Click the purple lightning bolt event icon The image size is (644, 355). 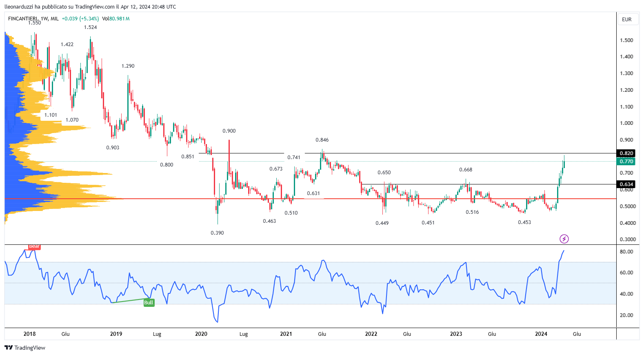pos(564,239)
